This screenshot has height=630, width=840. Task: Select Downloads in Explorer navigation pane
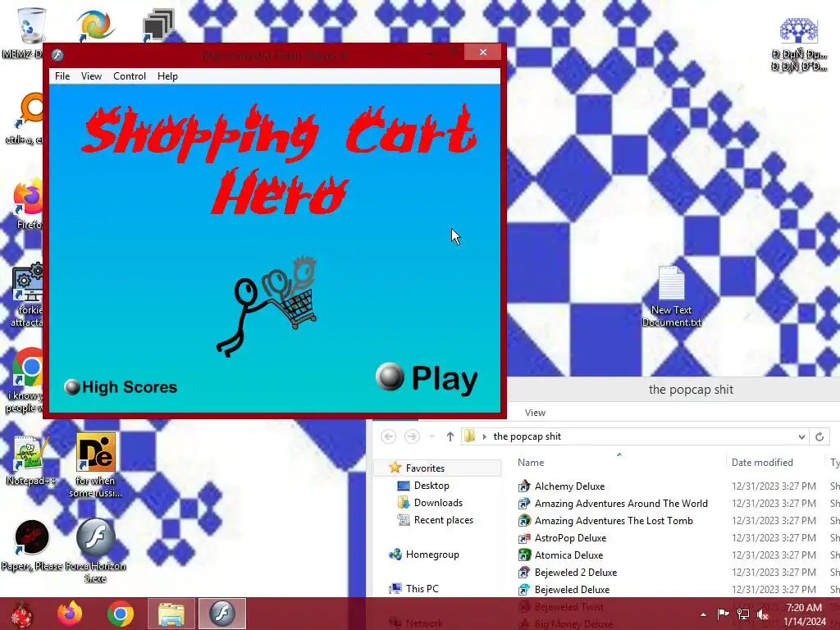tap(438, 503)
